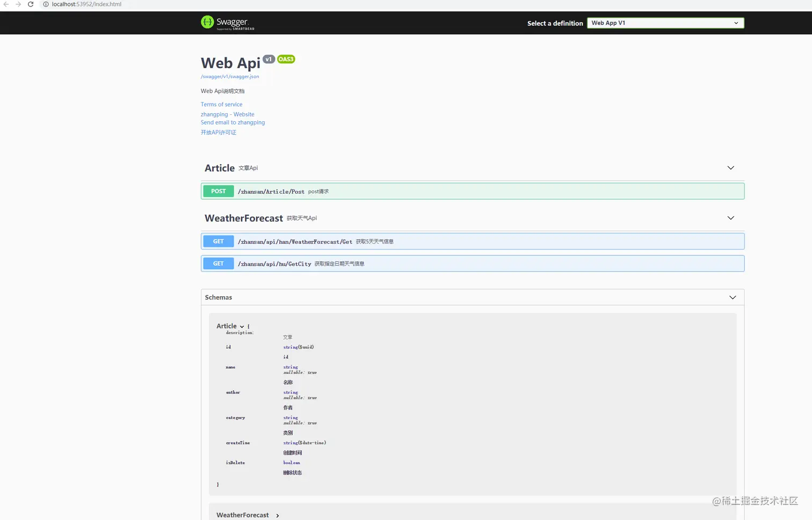Click the localhost address bar URL

pos(86,4)
